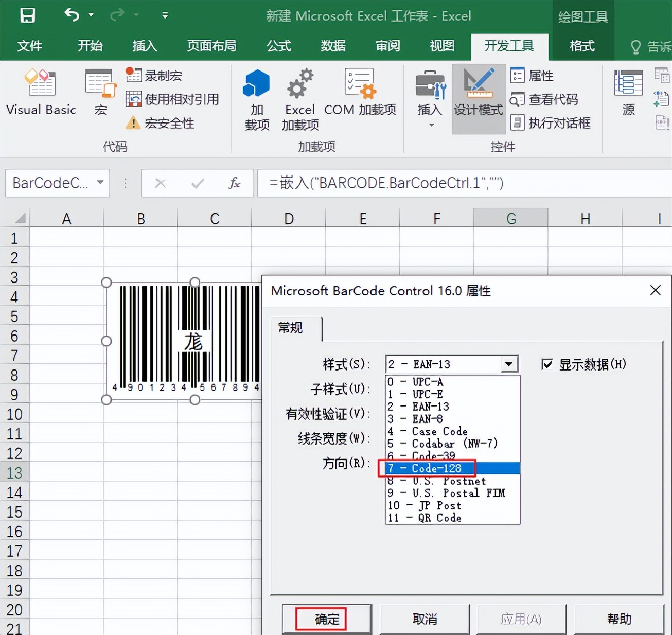Open the Formulas (公式) tab
The width and height of the screenshot is (672, 635).
[278, 46]
